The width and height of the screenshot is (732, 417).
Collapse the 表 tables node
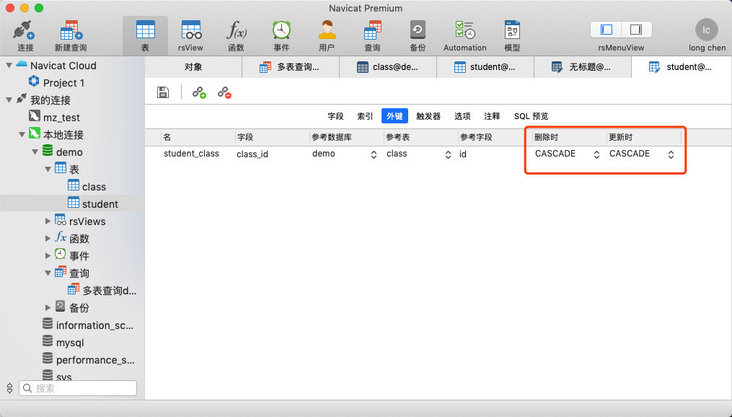(x=48, y=169)
